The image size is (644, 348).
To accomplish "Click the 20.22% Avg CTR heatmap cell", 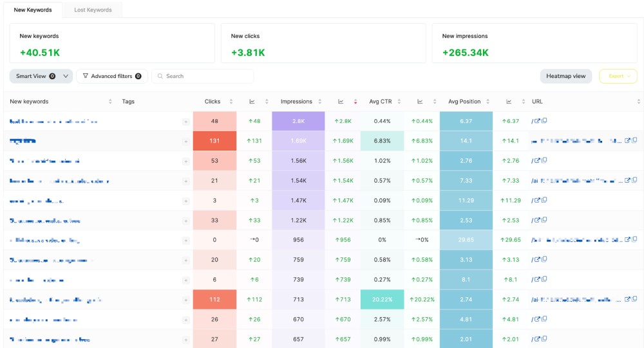I will (x=382, y=300).
